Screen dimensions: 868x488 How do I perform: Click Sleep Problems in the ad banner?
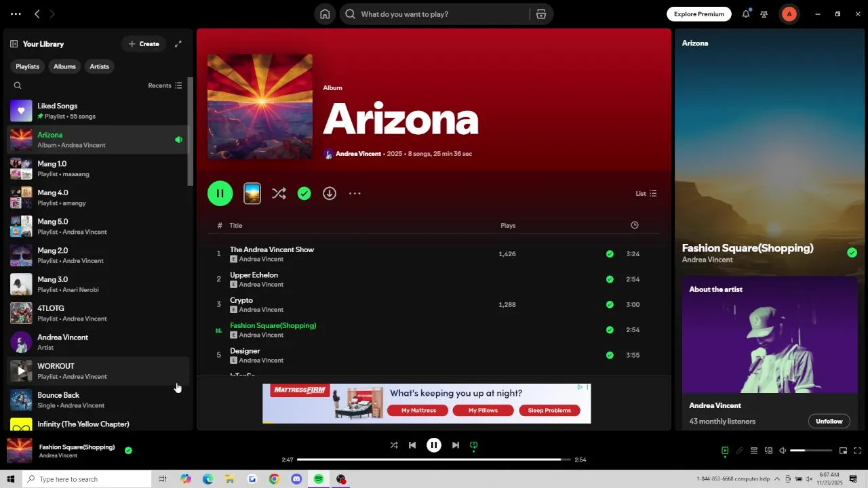(x=549, y=410)
